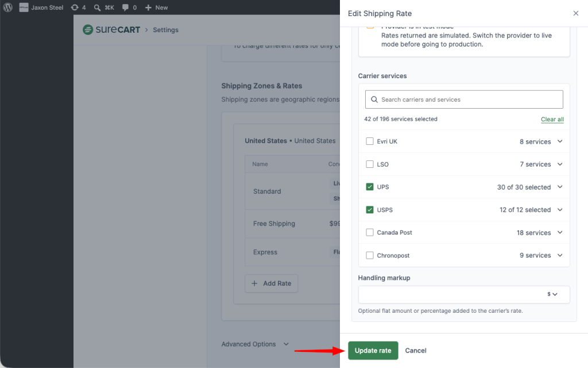Open the New content menu
The image size is (588, 368).
156,7
